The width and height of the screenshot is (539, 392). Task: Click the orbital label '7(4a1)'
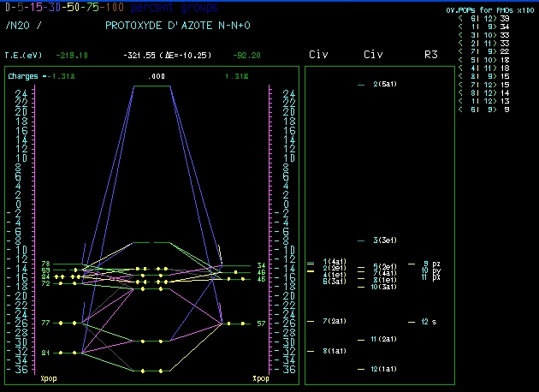[x=385, y=273]
